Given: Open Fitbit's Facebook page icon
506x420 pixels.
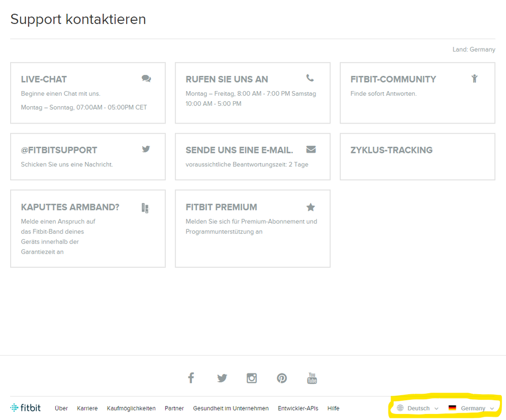Looking at the screenshot, I should [x=191, y=378].
